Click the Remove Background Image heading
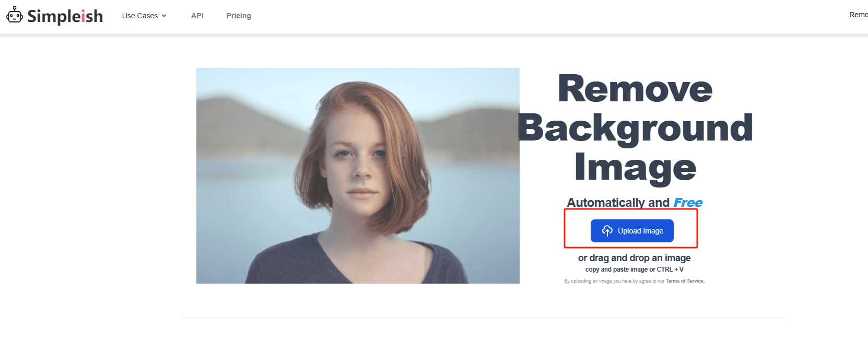868x351 pixels. 635,128
